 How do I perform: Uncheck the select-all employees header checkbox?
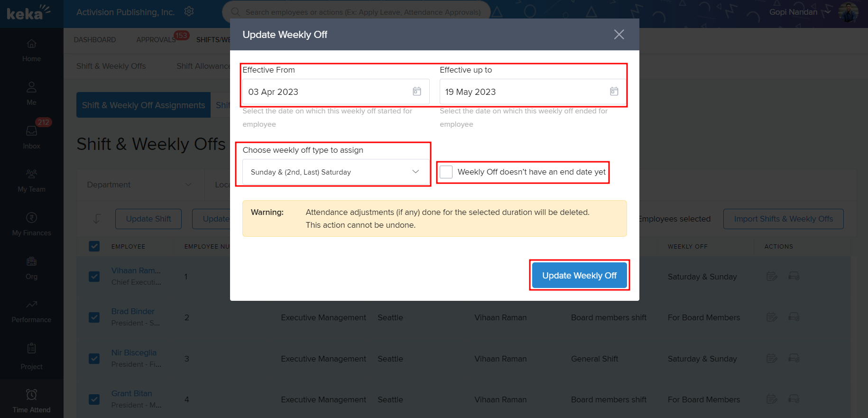94,246
